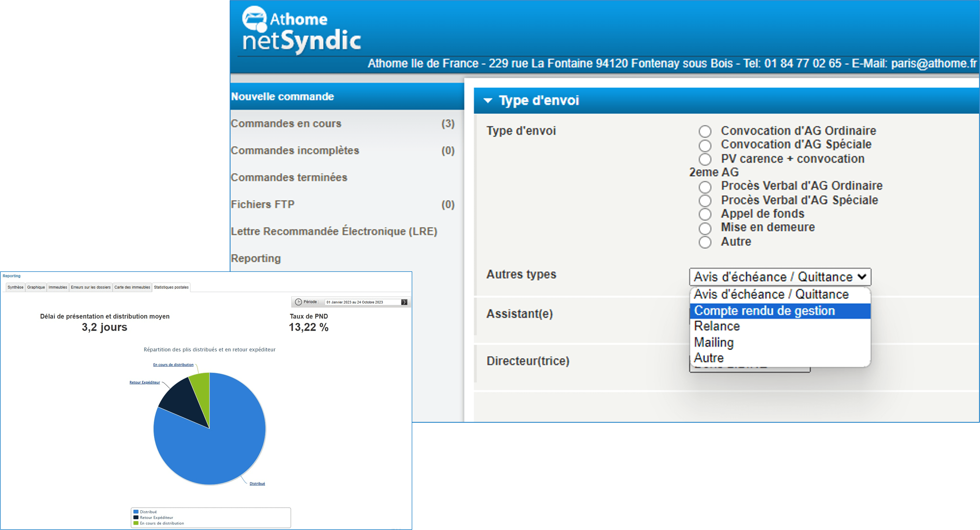Select PV carence + convocation radio

705,159
